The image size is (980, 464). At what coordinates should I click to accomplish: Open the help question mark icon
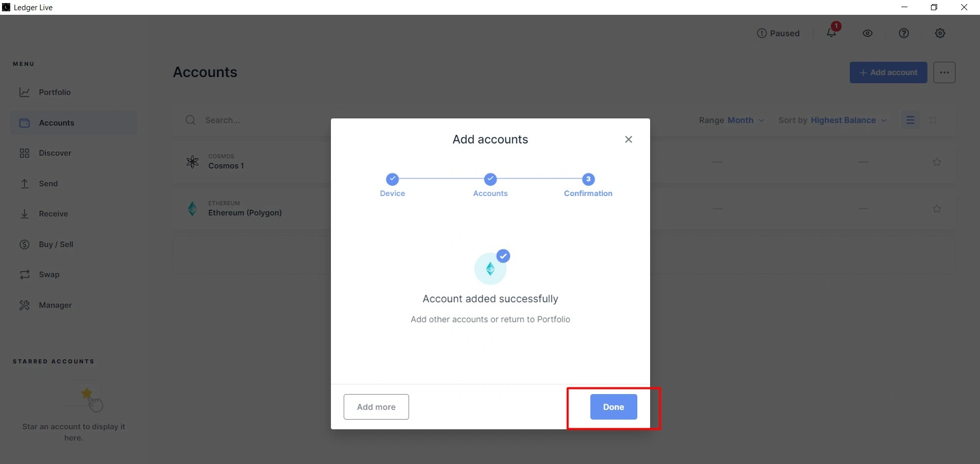point(904,33)
